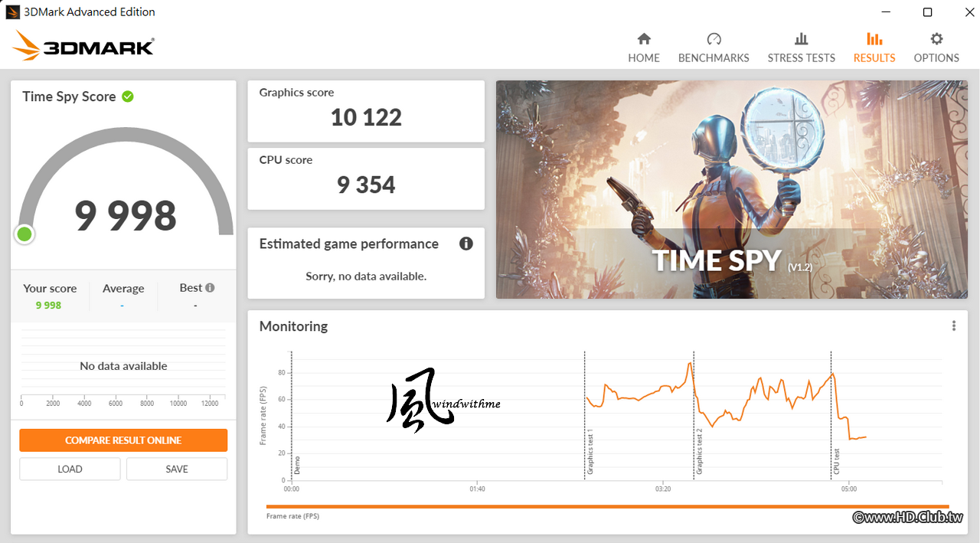Click the Monitoring heading
980x543 pixels.
(x=293, y=326)
